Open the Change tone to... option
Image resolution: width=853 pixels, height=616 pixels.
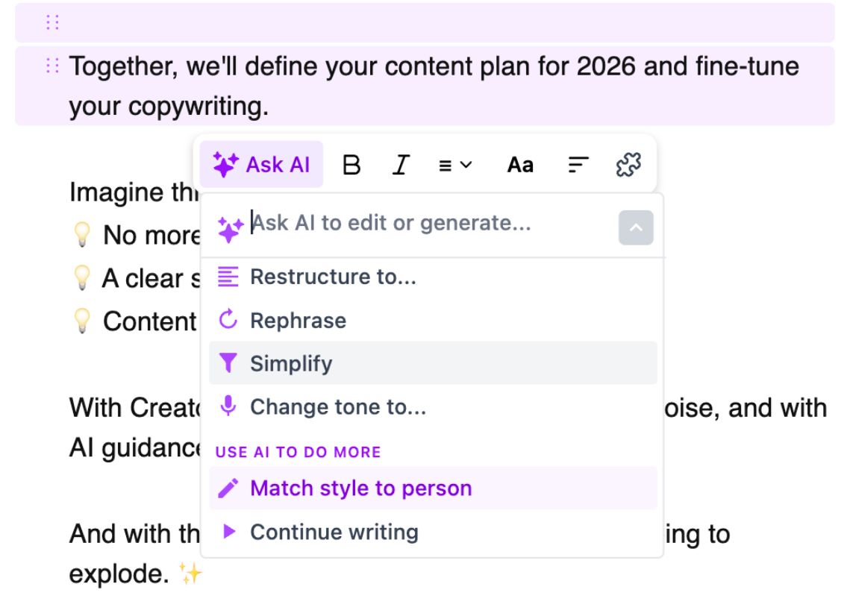pos(337,407)
